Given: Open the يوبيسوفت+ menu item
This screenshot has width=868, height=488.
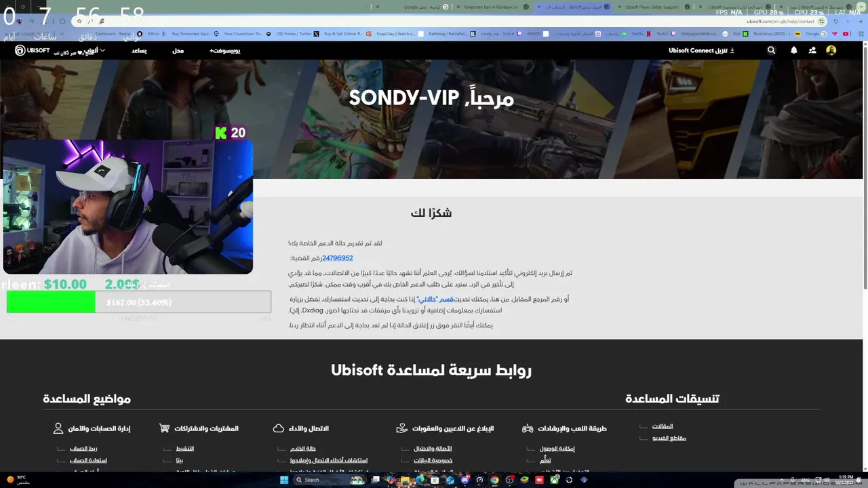Looking at the screenshot, I should [x=224, y=51].
